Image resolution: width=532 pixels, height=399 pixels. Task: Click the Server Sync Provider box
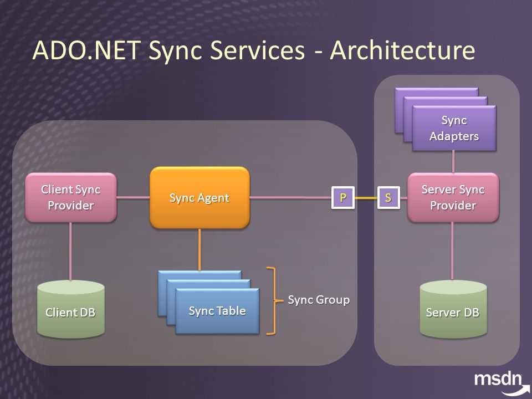pyautogui.click(x=453, y=197)
